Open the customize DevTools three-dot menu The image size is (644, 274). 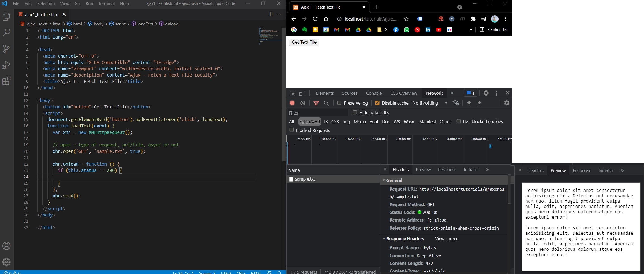click(x=497, y=93)
